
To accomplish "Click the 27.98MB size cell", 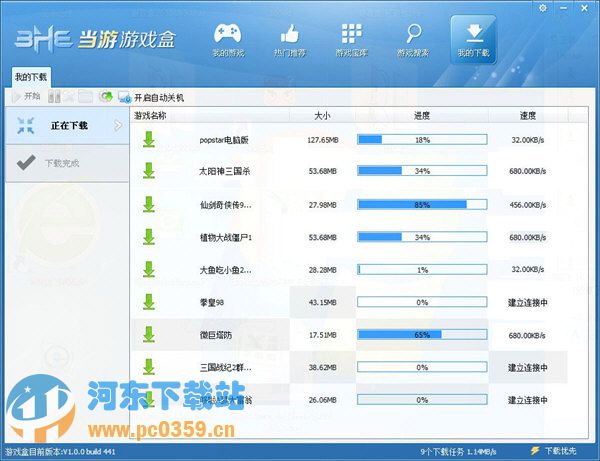I will pos(323,205).
